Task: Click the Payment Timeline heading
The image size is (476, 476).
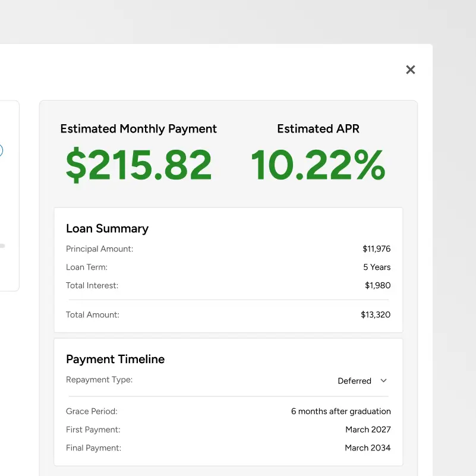Action: (115, 359)
